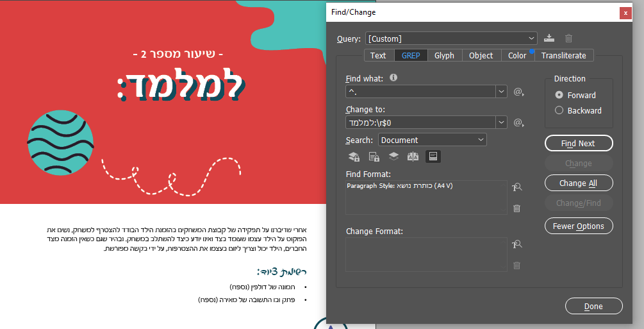The width and height of the screenshot is (644, 329).
Task: Open special characters menu for Change to
Action: coord(519,122)
